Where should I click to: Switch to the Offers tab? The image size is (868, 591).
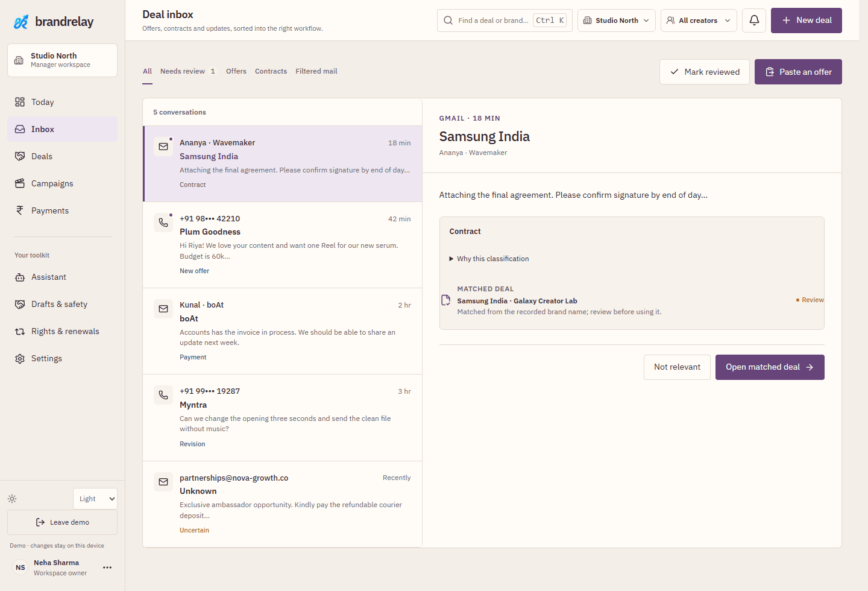pos(236,71)
